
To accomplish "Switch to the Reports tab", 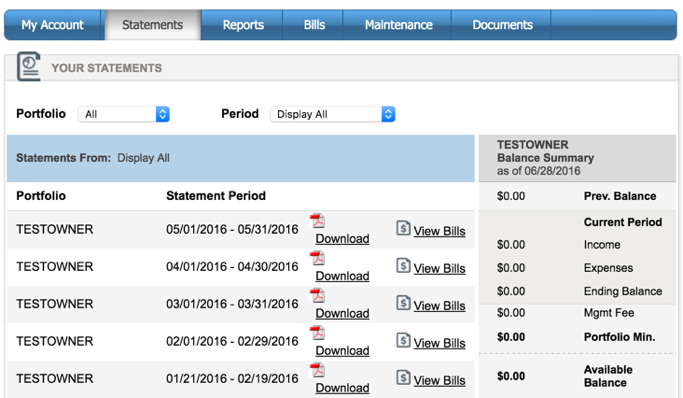I will 243,25.
